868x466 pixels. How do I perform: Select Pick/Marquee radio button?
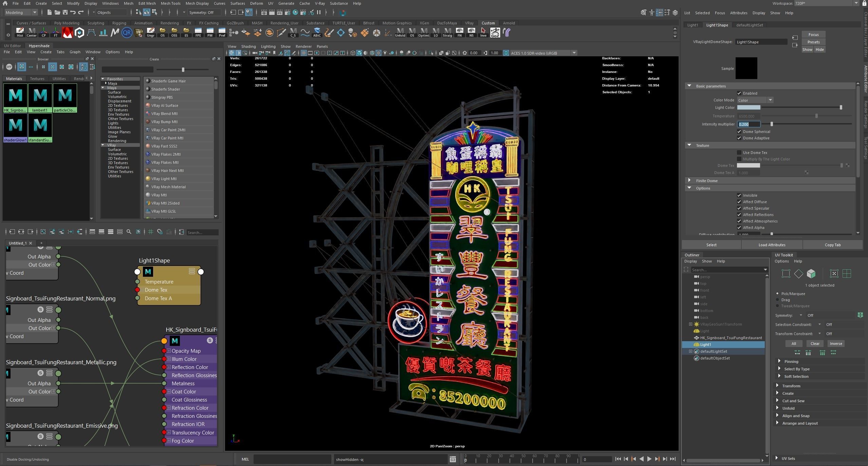pos(777,294)
